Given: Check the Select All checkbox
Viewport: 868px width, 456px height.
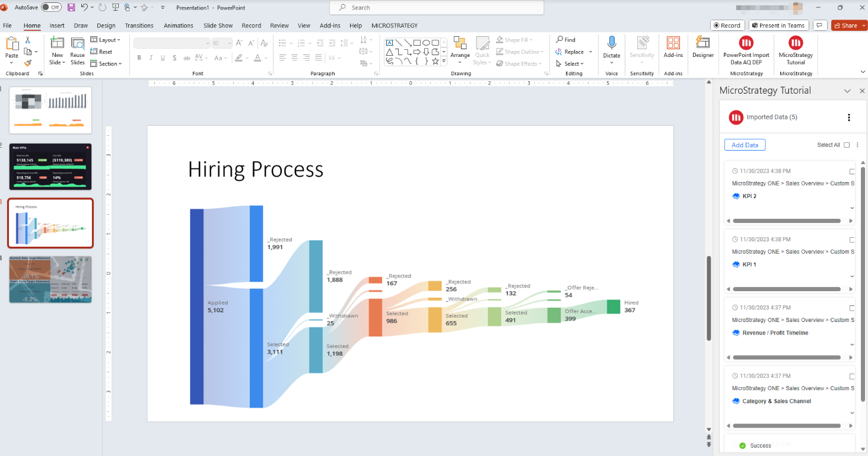Looking at the screenshot, I should 846,145.
